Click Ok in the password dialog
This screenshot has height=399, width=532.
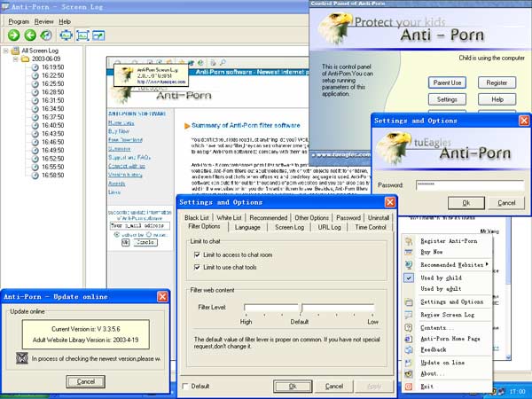click(x=466, y=203)
